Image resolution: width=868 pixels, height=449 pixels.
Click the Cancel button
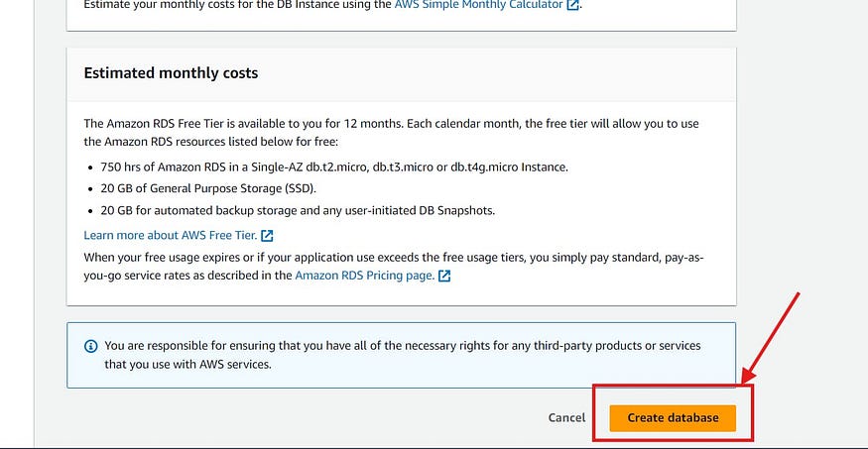pos(566,418)
